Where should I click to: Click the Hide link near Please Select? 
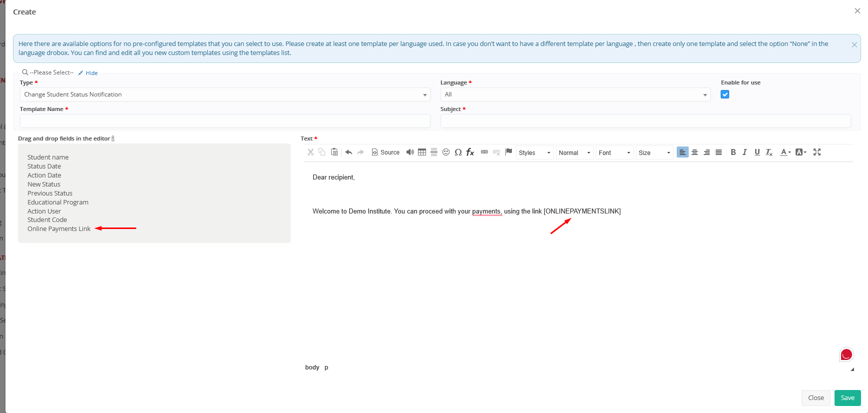(91, 73)
